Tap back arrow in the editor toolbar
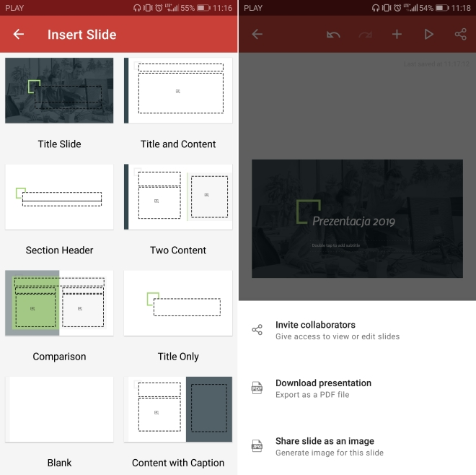Screen dimensions: 476x475 257,34
